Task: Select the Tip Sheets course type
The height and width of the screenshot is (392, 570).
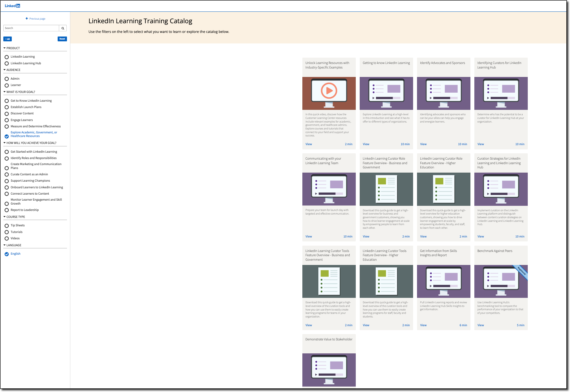Action: pos(7,226)
